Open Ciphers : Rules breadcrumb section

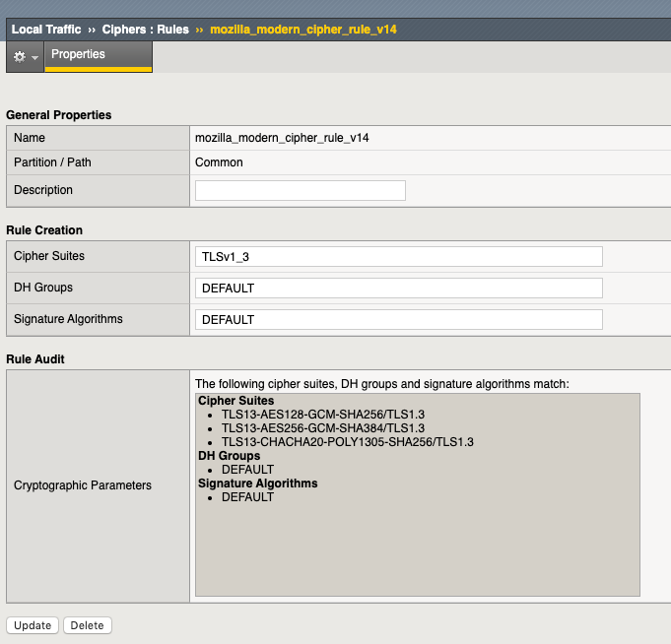coord(145,30)
